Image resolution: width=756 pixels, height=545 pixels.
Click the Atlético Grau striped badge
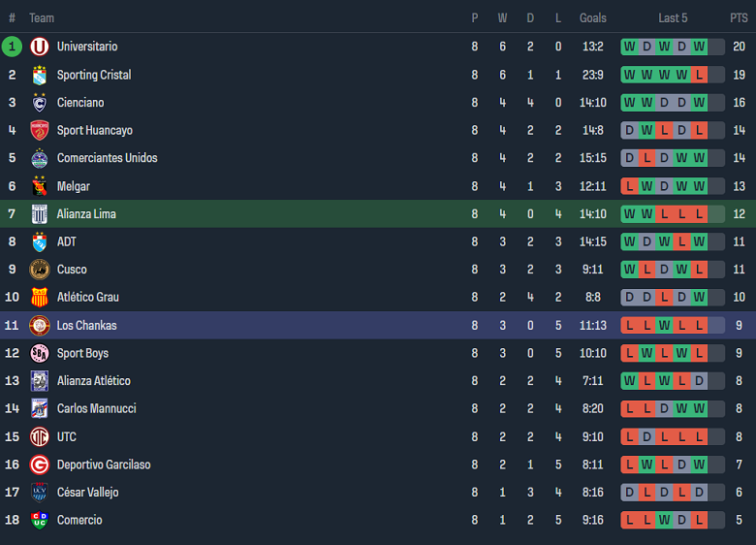point(39,297)
